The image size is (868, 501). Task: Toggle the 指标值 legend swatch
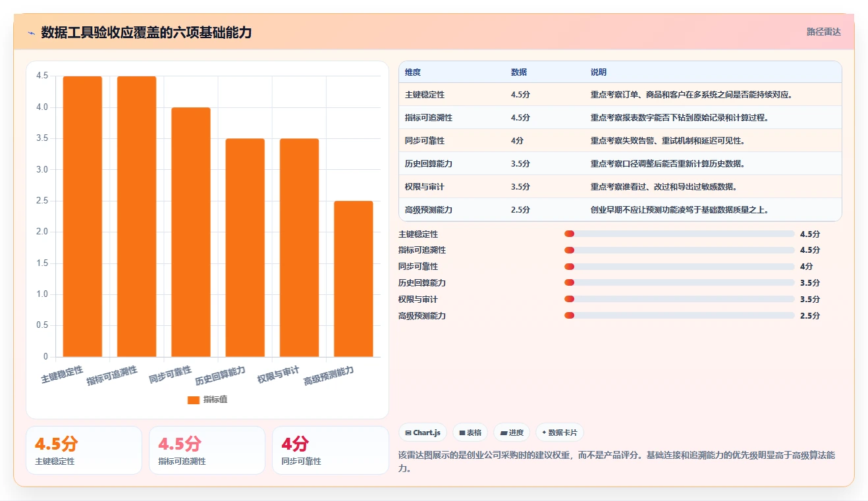coord(194,400)
